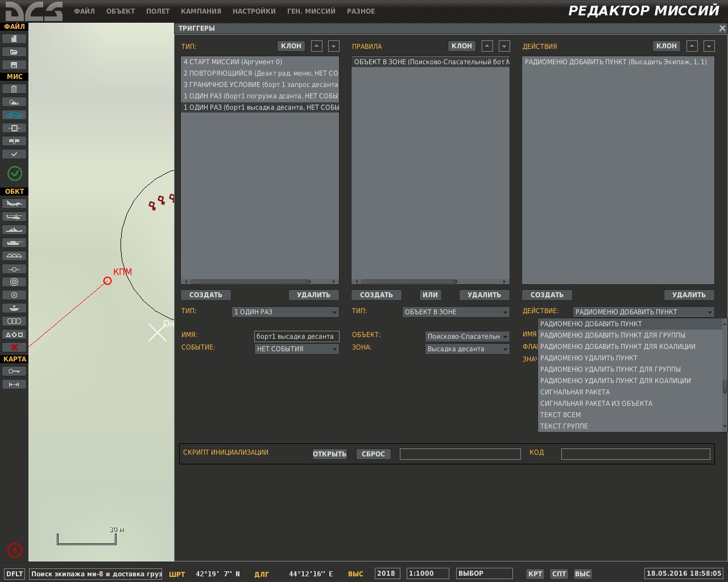The image size is (728, 582).
Task: Open the ФАЙЛ menu
Action: point(84,11)
